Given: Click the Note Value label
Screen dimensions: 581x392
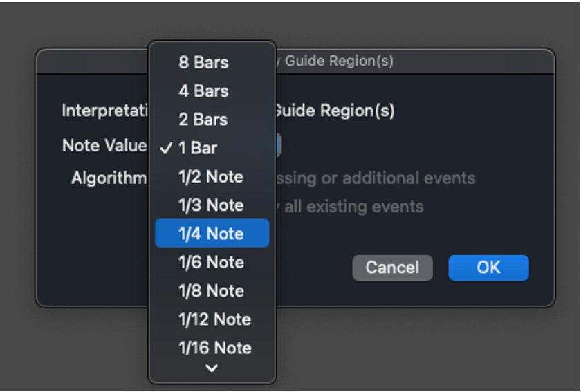Looking at the screenshot, I should 104,145.
